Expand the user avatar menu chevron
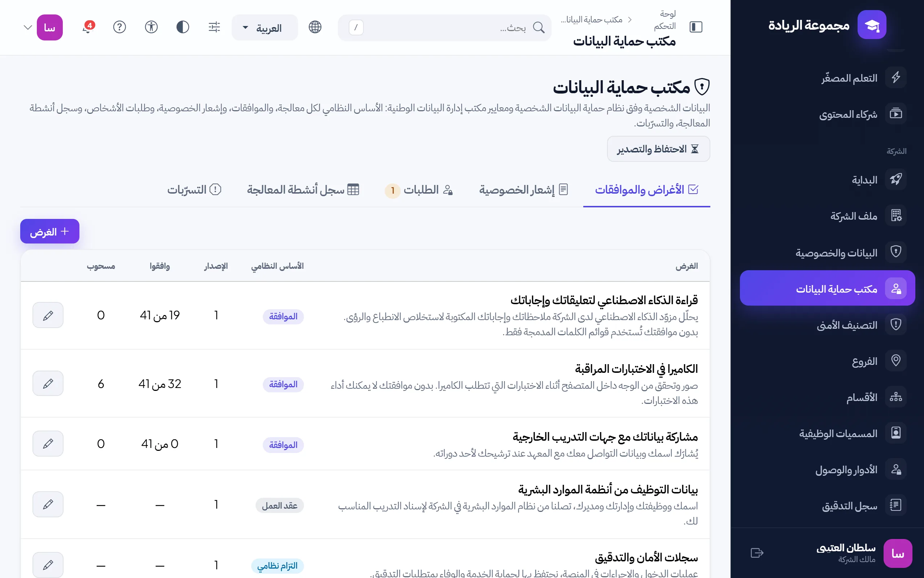The height and width of the screenshot is (578, 924). coord(27,27)
